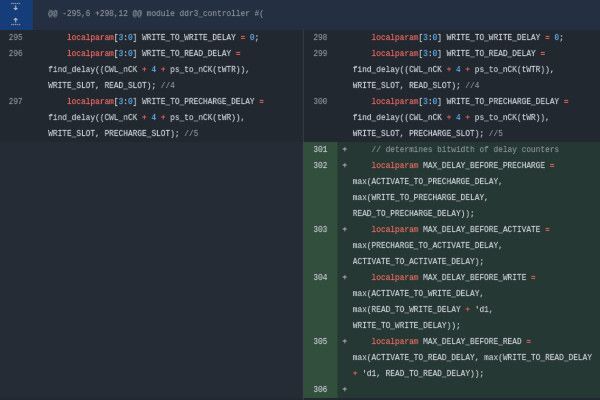Select new line number 298
The width and height of the screenshot is (600, 400).
[x=319, y=38]
